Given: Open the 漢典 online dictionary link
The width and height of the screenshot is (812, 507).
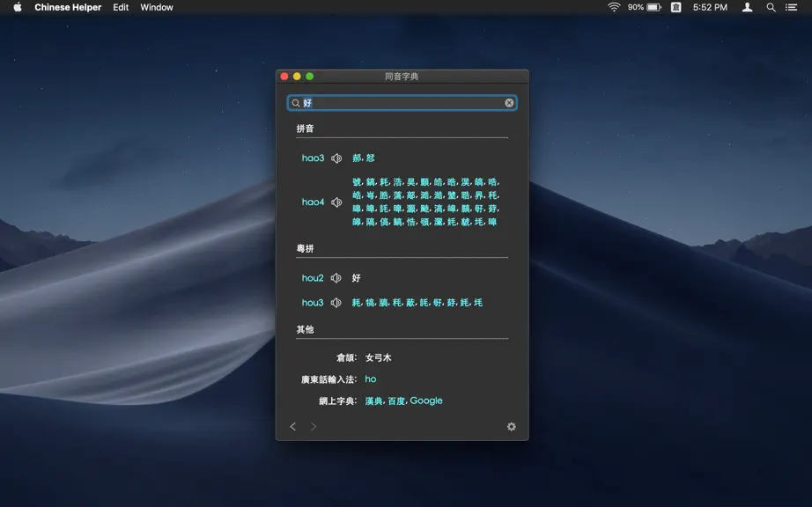Looking at the screenshot, I should coord(373,401).
